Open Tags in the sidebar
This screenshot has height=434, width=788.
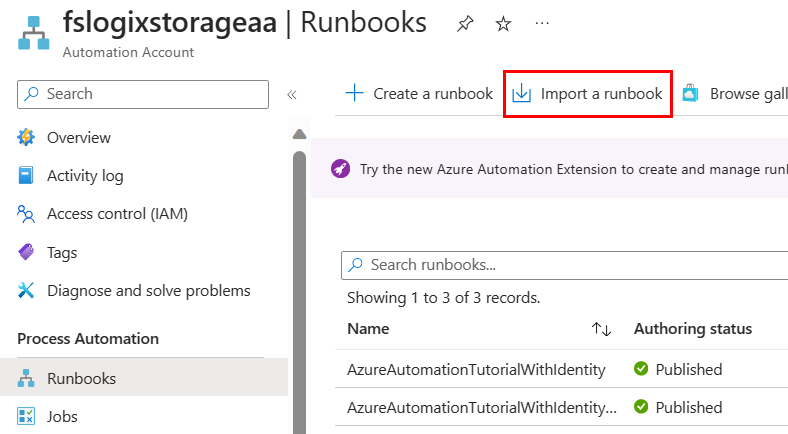62,253
